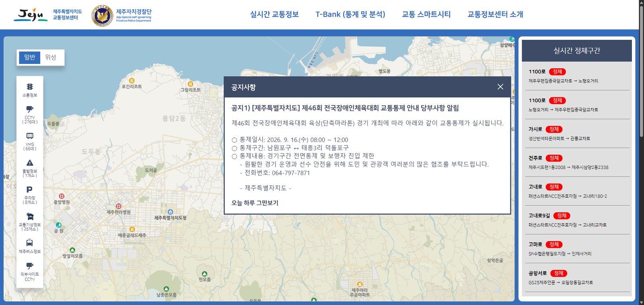Click the 로긴리조트 map marker
Image resolution: width=644 pixels, height=305 pixels.
132,81
